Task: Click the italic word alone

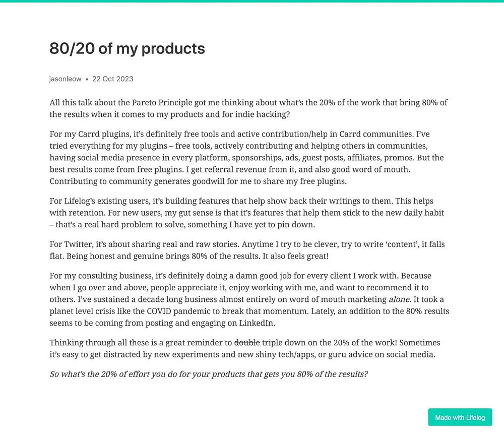Action: coord(399,299)
